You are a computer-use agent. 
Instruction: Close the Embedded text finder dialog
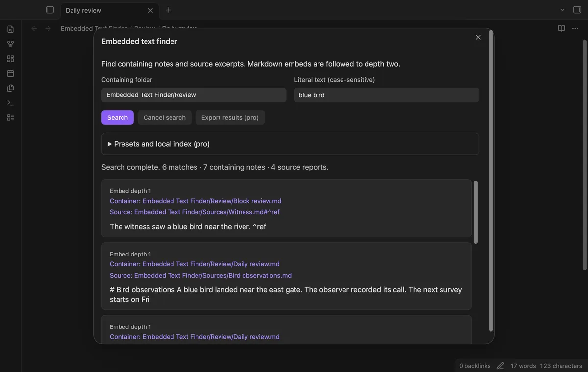point(478,37)
